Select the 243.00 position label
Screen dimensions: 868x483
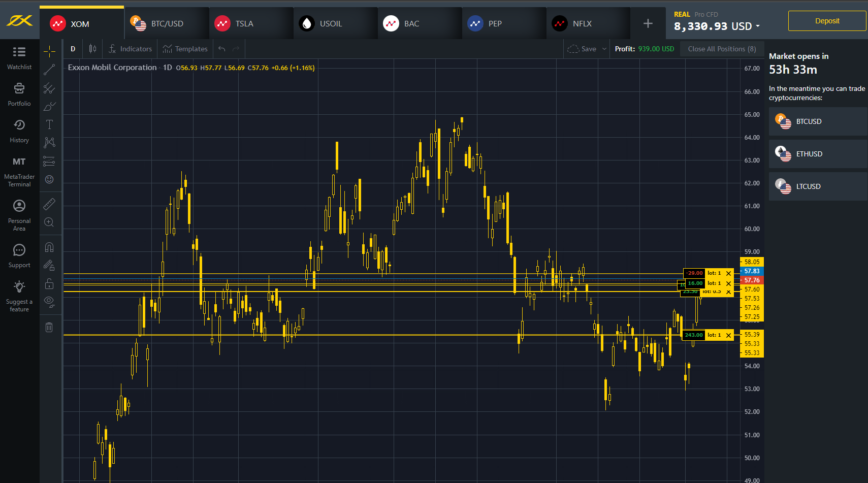coord(694,335)
